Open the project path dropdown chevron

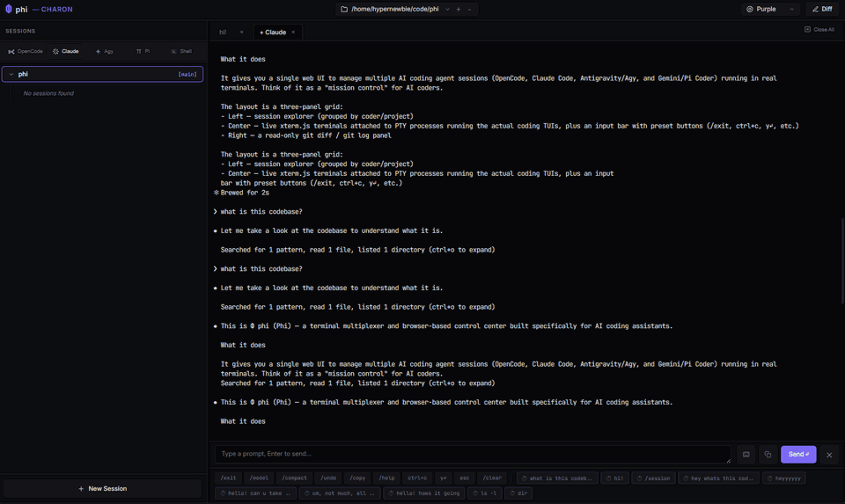(447, 9)
